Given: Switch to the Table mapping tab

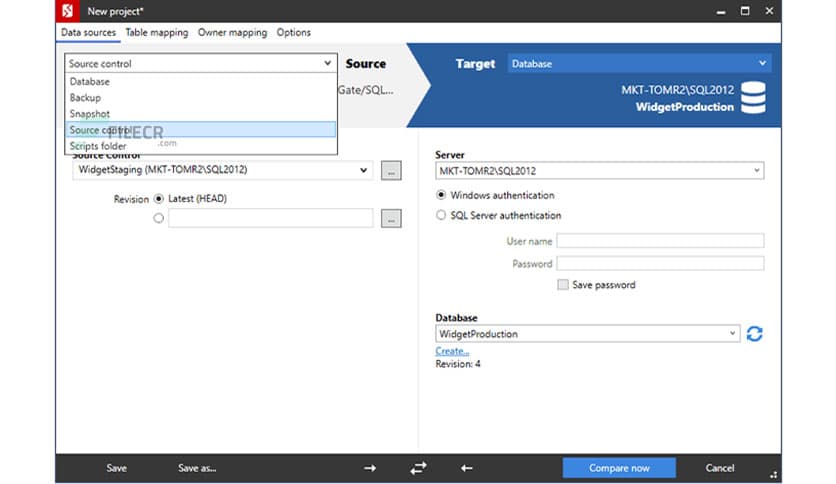Looking at the screenshot, I should [157, 33].
